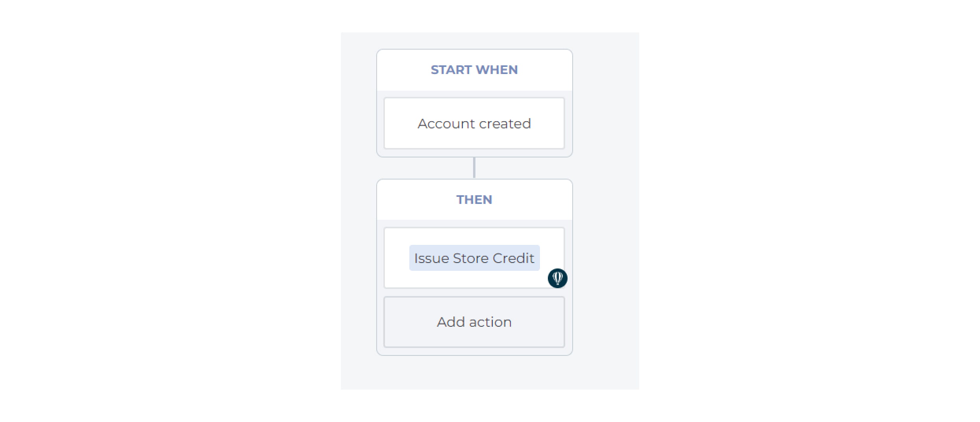Click the Add action box

pos(474,322)
